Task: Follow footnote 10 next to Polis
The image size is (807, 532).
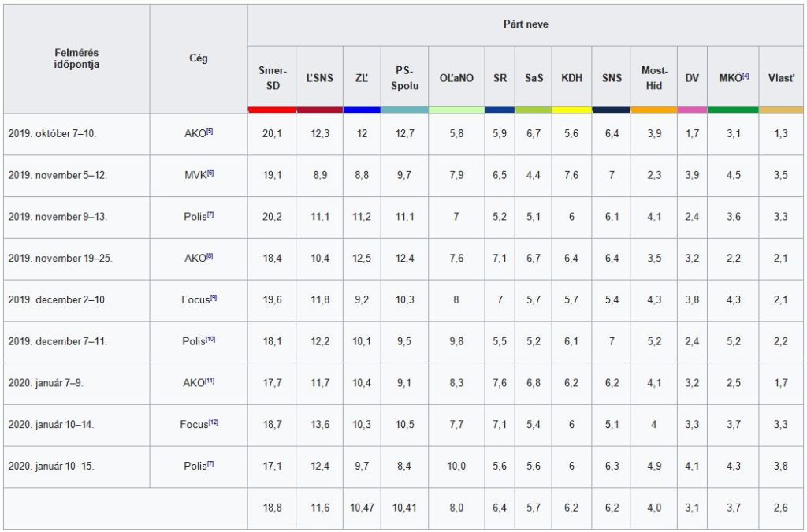Action: 210,340
